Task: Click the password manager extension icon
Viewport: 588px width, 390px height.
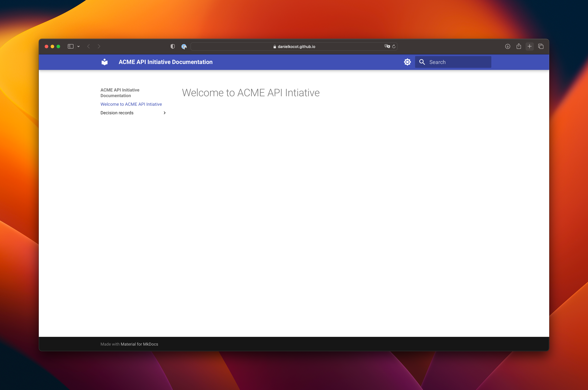Action: [184, 46]
